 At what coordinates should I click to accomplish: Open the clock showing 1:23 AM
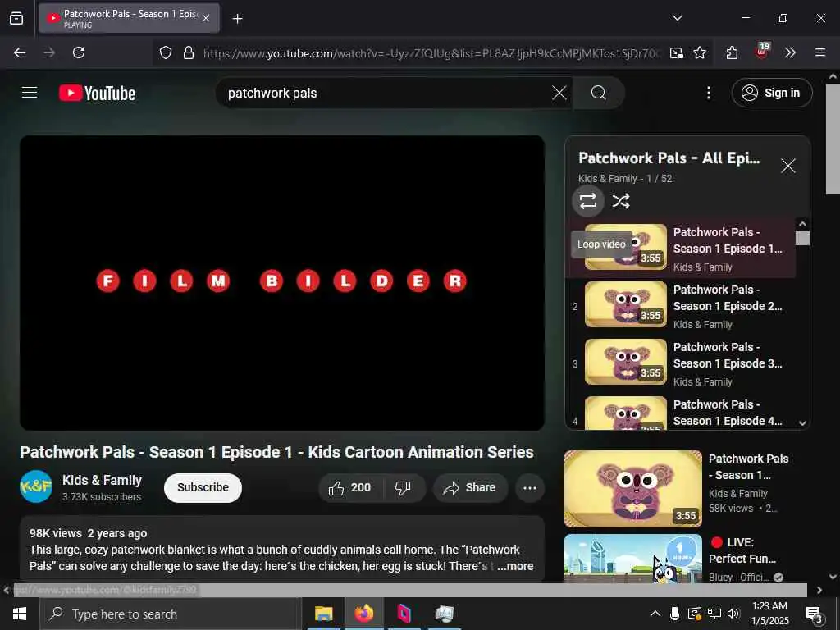click(769, 614)
